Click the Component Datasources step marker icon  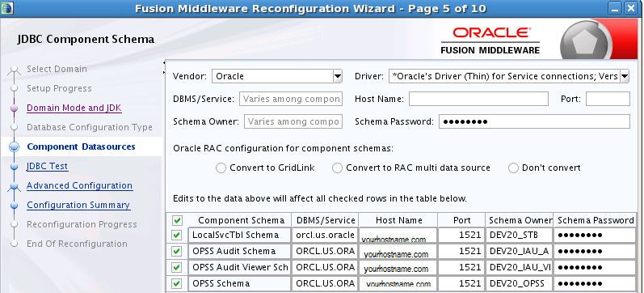(x=15, y=147)
